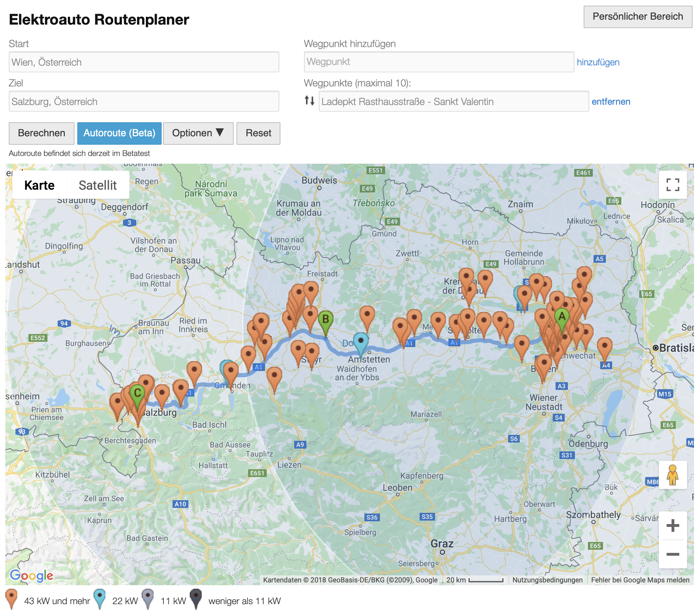Click the Google logo on the map
Viewport: 700px width, 614px height.
[x=32, y=575]
